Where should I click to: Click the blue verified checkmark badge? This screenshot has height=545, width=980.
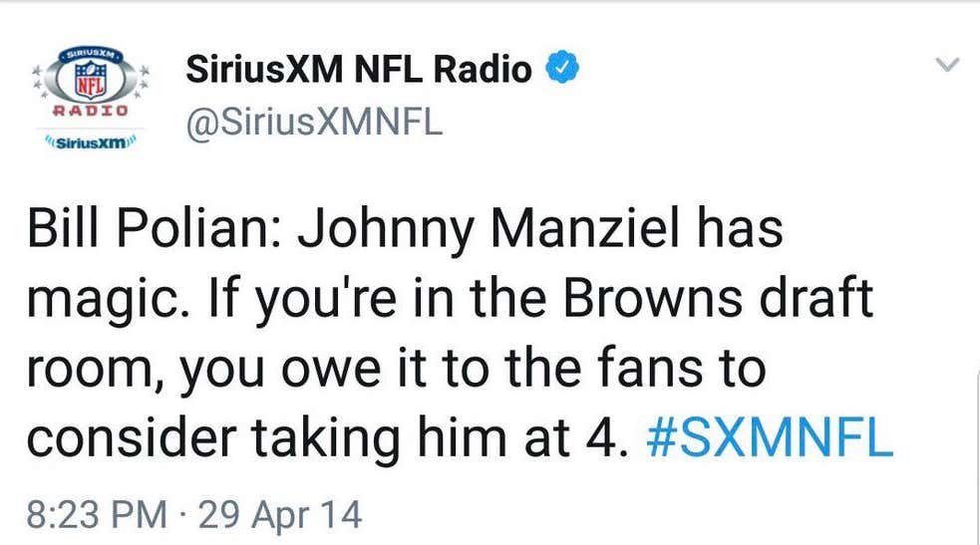pos(562,67)
